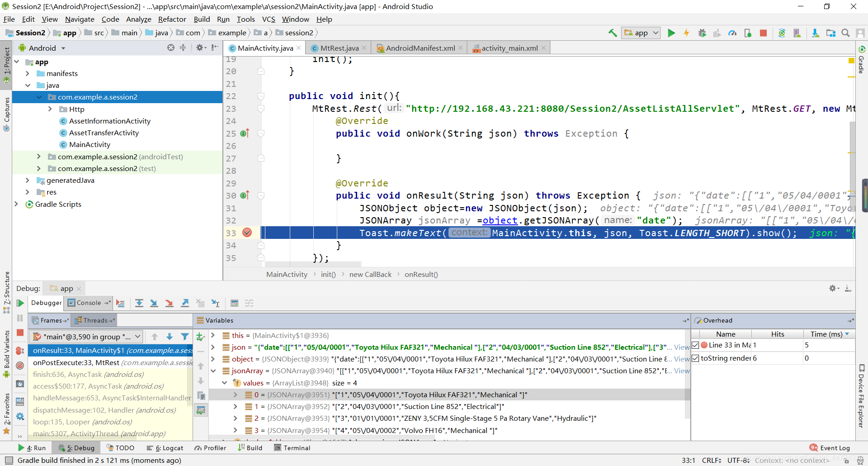Image resolution: width=868 pixels, height=466 pixels.
Task: Click the Force Step Into red arrow icon
Action: 169,303
